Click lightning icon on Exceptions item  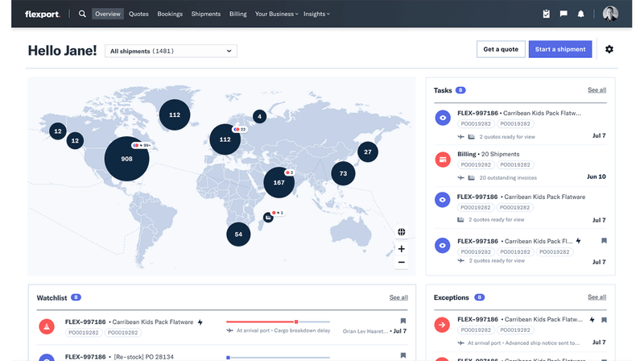tap(592, 320)
